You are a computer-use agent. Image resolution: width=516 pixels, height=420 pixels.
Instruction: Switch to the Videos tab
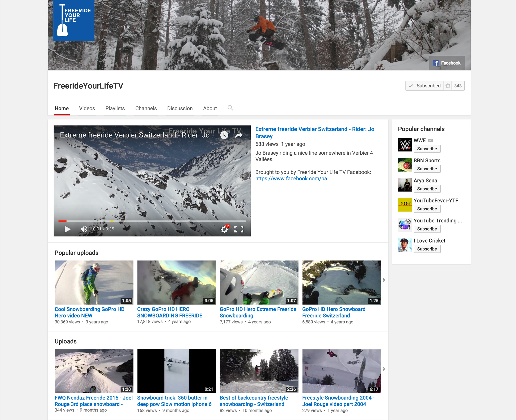coord(87,108)
